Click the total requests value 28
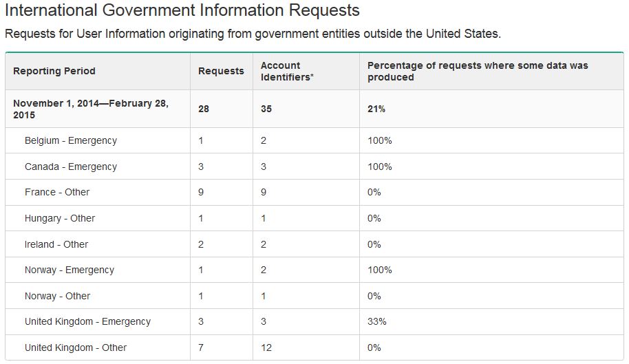The height and width of the screenshot is (364, 629). [204, 109]
